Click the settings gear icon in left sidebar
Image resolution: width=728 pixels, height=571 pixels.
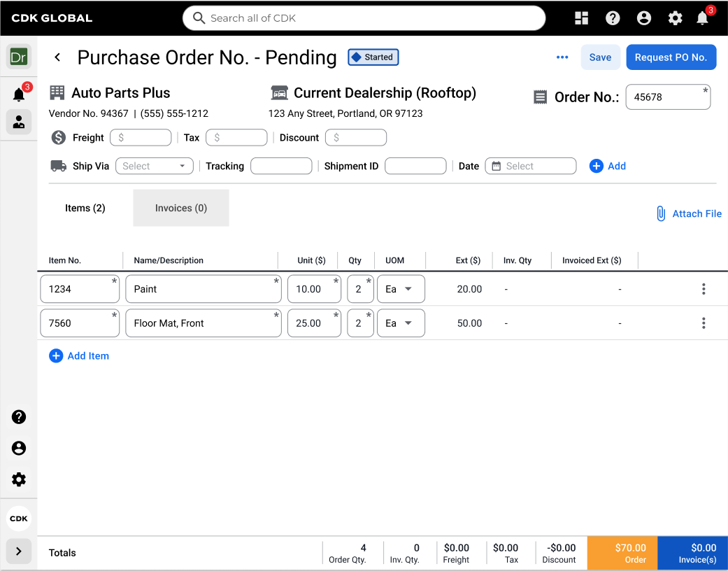click(x=18, y=479)
